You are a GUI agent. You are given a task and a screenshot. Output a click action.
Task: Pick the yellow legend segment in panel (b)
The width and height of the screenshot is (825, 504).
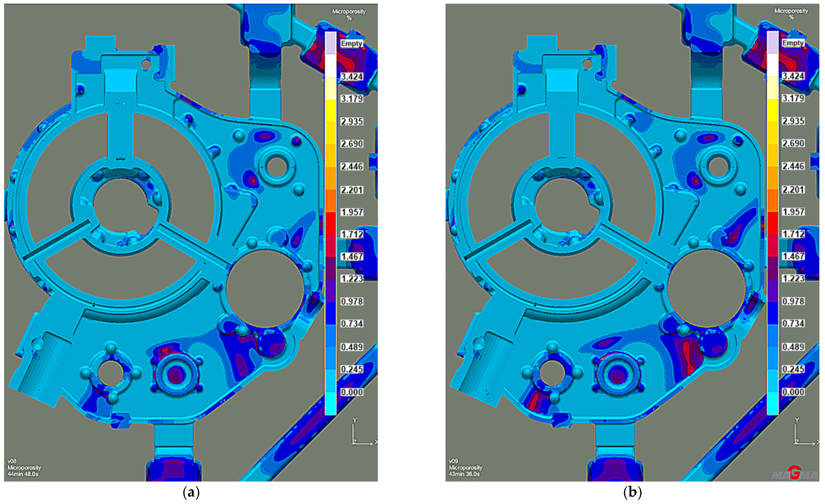(x=772, y=110)
